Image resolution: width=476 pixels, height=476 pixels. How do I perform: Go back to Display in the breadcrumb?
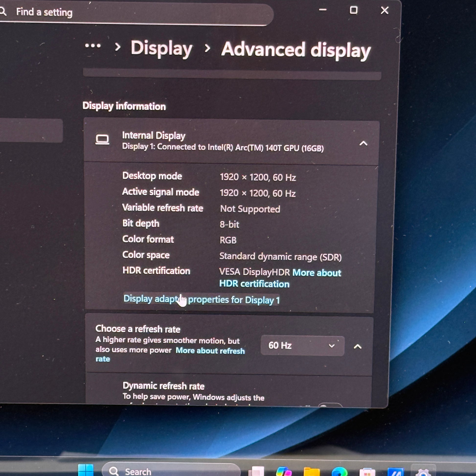[161, 48]
